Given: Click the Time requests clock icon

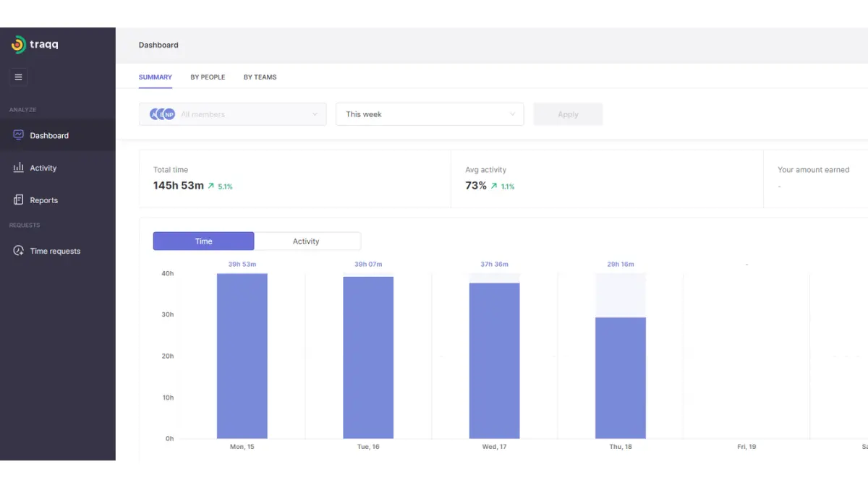Looking at the screenshot, I should [19, 251].
